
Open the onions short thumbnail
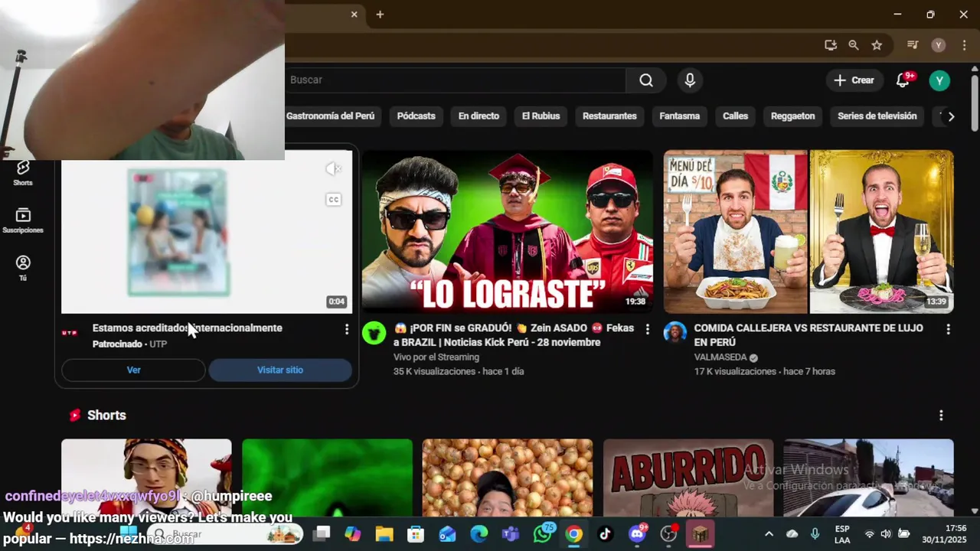coord(508,478)
